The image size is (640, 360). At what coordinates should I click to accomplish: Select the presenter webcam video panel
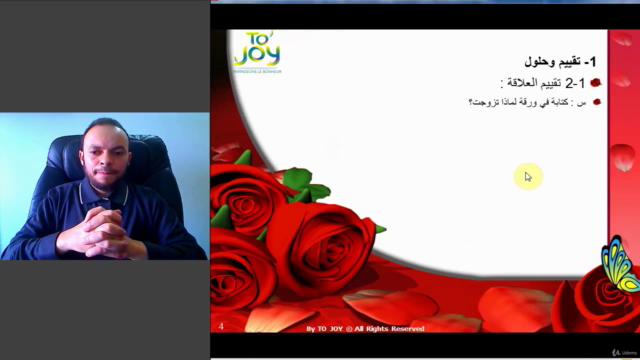pyautogui.click(x=104, y=186)
